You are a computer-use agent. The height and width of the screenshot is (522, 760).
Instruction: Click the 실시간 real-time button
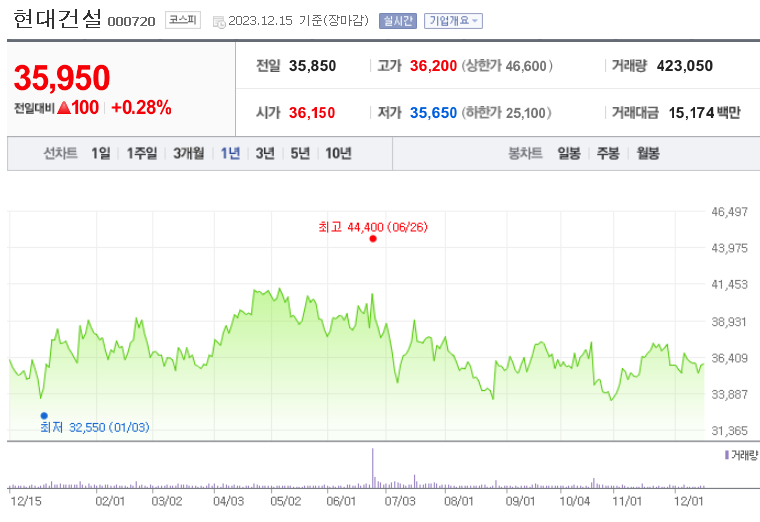point(398,21)
